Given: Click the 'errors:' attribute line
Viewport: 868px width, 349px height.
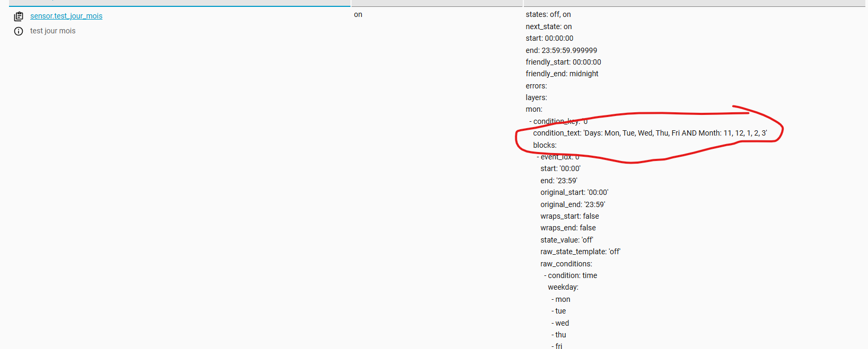Looking at the screenshot, I should click(x=536, y=86).
